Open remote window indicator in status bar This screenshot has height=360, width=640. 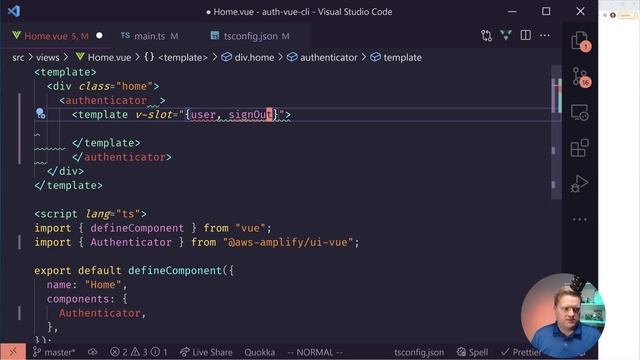coord(13,351)
